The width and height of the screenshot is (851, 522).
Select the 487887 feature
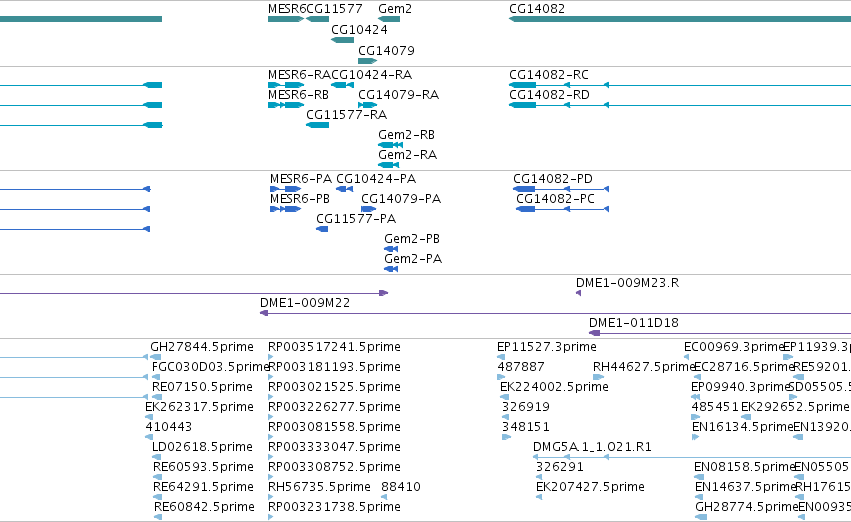coord(501,377)
